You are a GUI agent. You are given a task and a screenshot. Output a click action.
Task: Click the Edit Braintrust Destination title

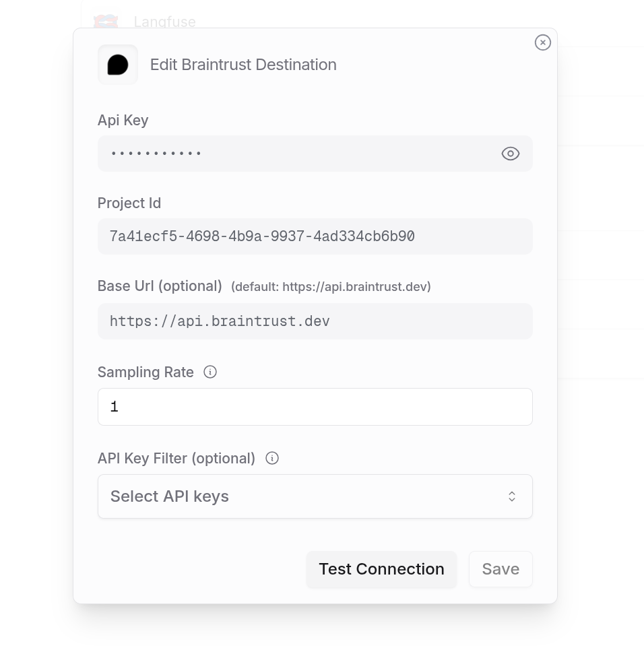point(243,65)
